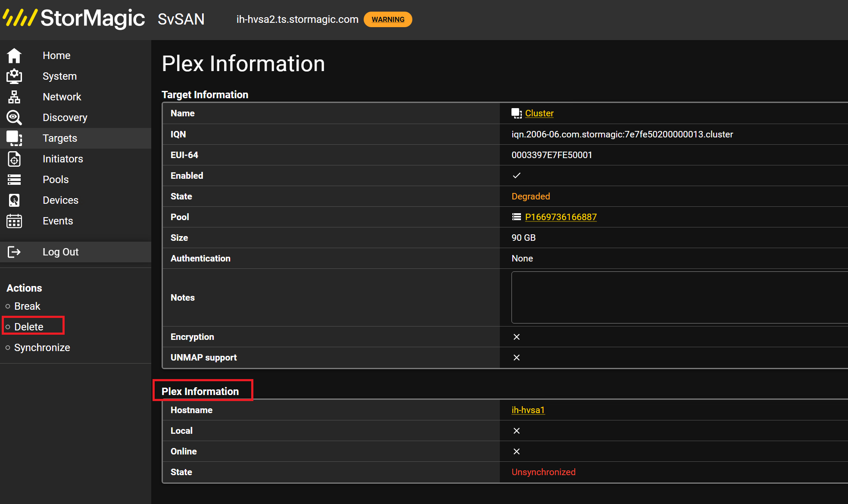Click the Degraded state value

[530, 196]
